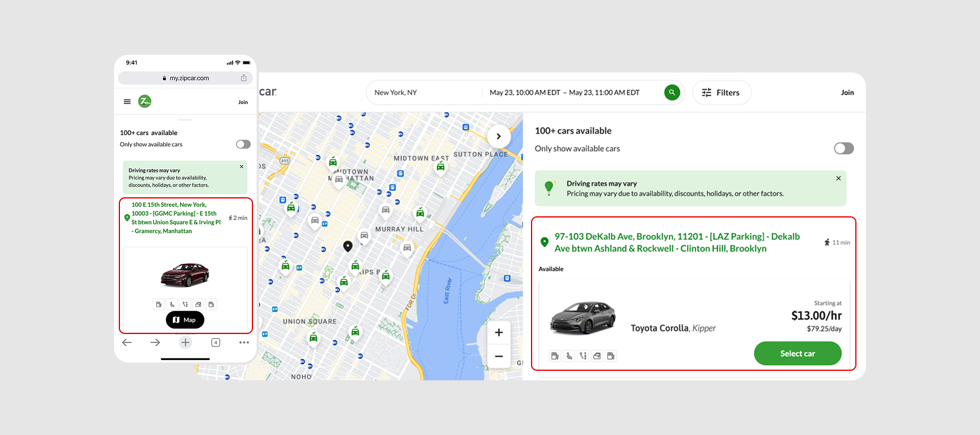Open the tab switcher showing 4 tabs
The height and width of the screenshot is (435, 980).
tap(216, 342)
